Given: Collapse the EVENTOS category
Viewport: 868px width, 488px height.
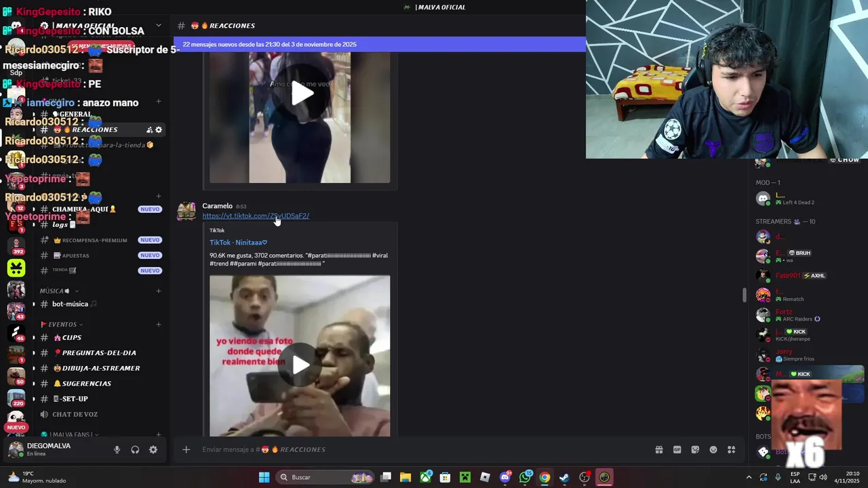Looking at the screenshot, I should coord(62,324).
